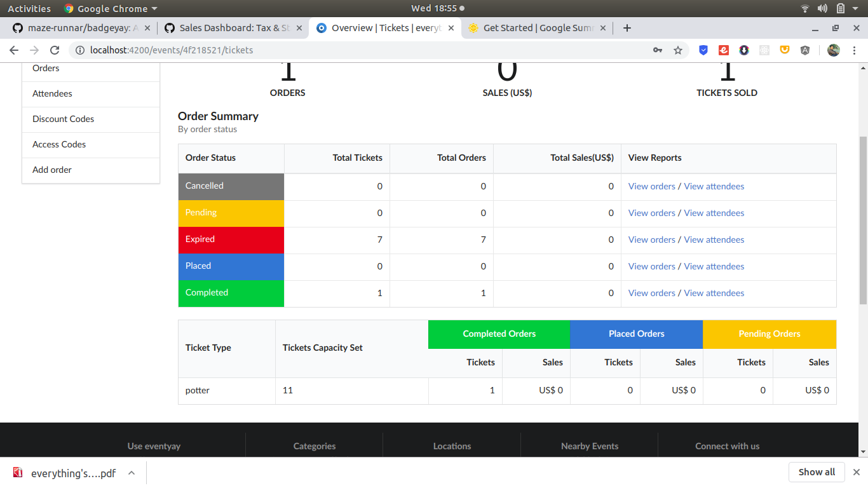Image resolution: width=868 pixels, height=488 pixels.
Task: Open the Chrome three-dot menu
Action: [855, 50]
